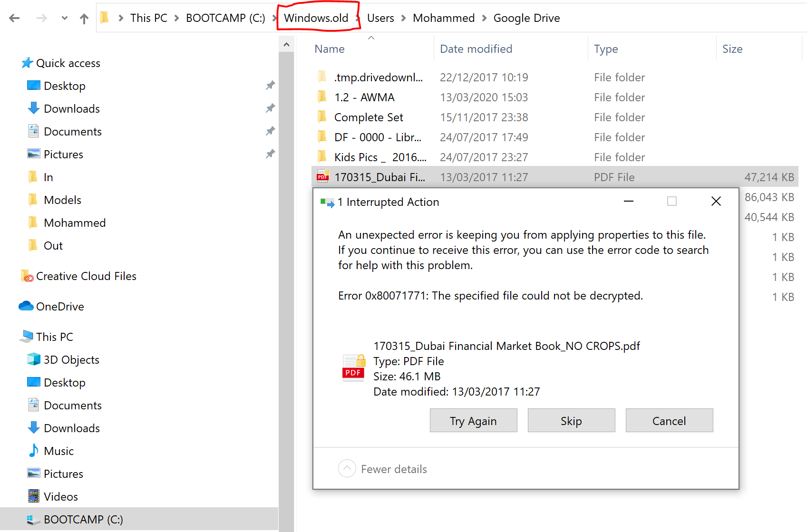Click Downloads arrow icon under Quick access
This screenshot has width=807, height=532.
click(34, 108)
